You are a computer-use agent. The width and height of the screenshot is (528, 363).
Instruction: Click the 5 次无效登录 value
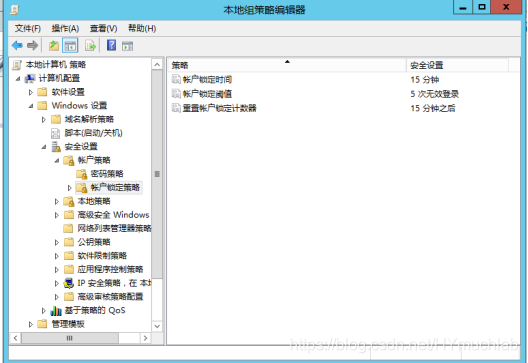tap(434, 94)
